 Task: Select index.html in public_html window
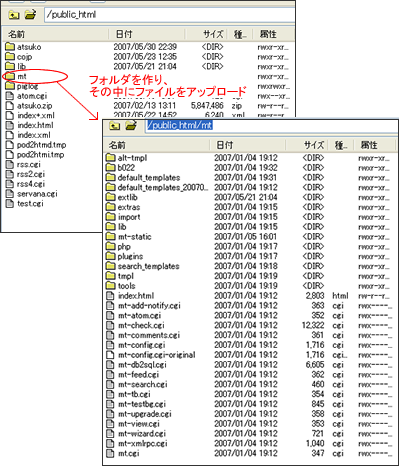pyautogui.click(x=30, y=125)
